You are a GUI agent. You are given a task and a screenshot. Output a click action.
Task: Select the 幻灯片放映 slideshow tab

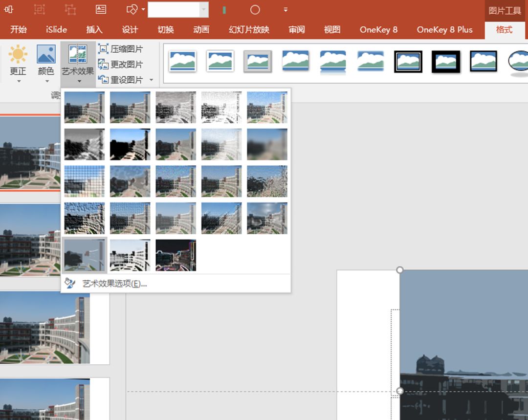[x=249, y=30]
